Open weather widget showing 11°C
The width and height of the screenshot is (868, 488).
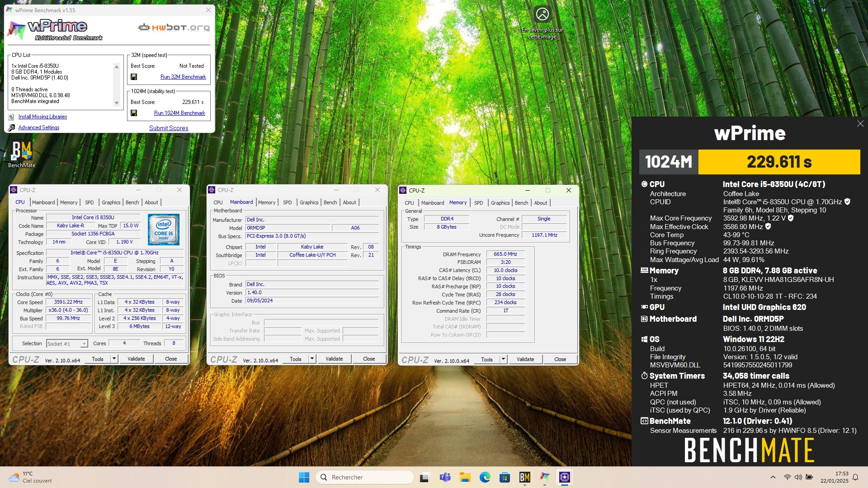tap(31, 477)
